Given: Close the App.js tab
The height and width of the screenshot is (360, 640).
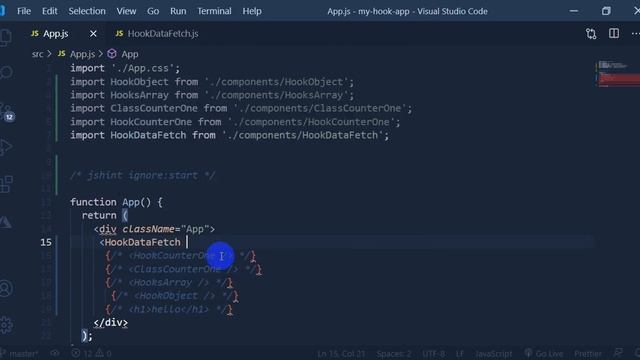Looking at the screenshot, I should click(x=93, y=33).
